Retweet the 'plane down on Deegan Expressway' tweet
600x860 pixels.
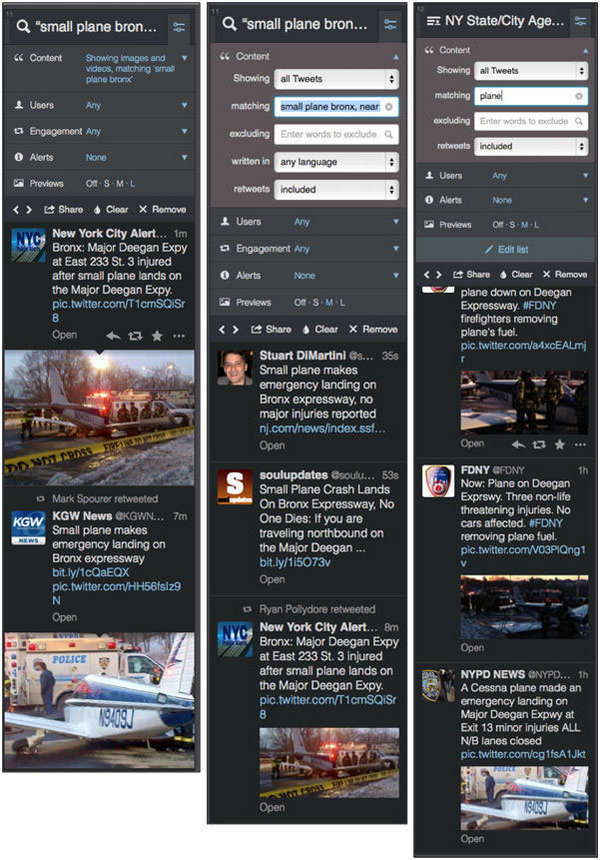(x=538, y=443)
